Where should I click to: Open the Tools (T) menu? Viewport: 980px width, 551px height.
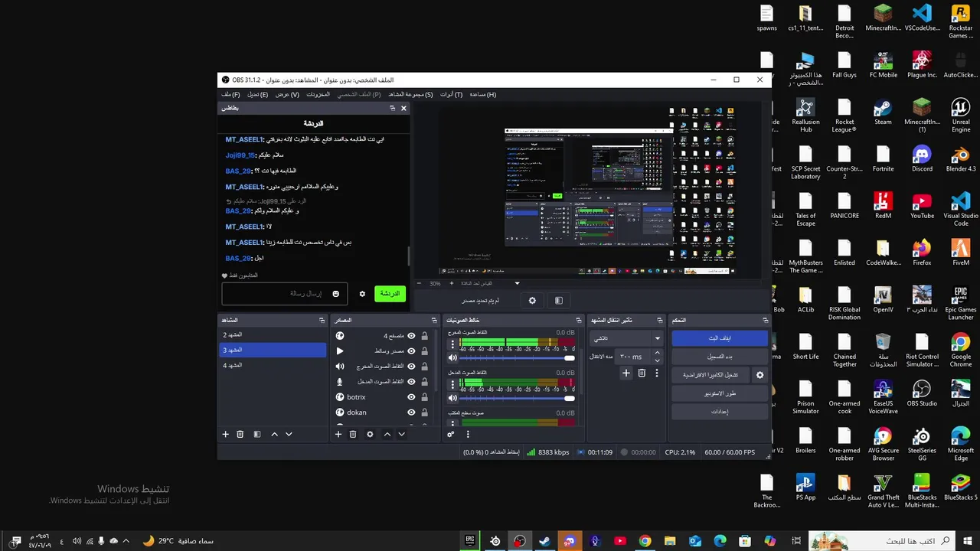(x=451, y=94)
